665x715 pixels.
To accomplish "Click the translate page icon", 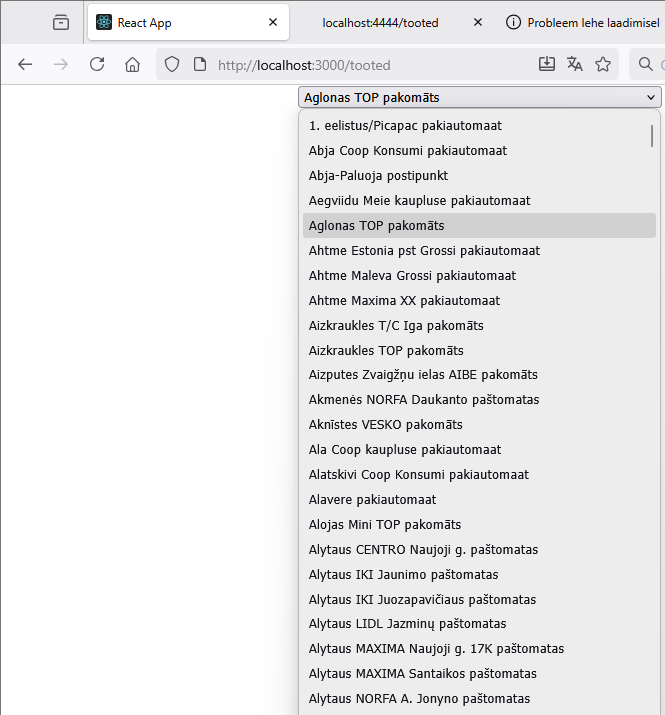I will [574, 65].
